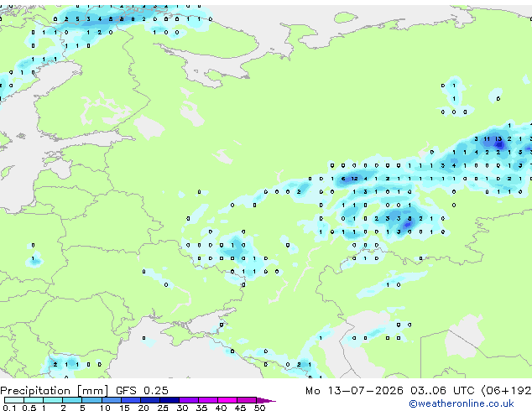Click the date 'Mo 13-07-2026' text

354,391
